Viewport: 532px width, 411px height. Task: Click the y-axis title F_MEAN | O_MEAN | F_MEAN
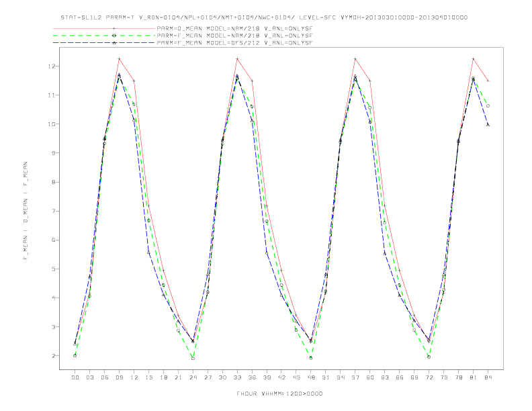pos(26,211)
